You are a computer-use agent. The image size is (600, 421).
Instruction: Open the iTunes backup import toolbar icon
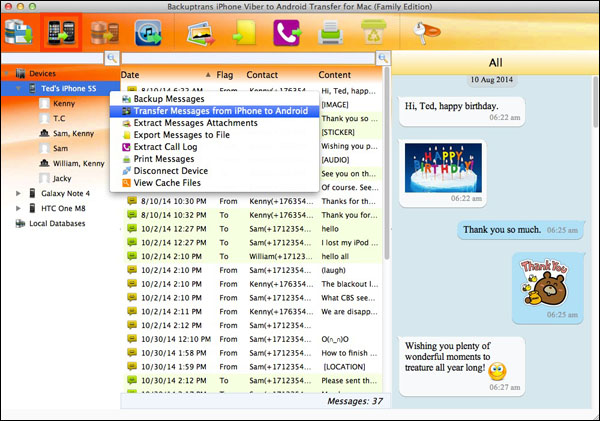point(148,33)
